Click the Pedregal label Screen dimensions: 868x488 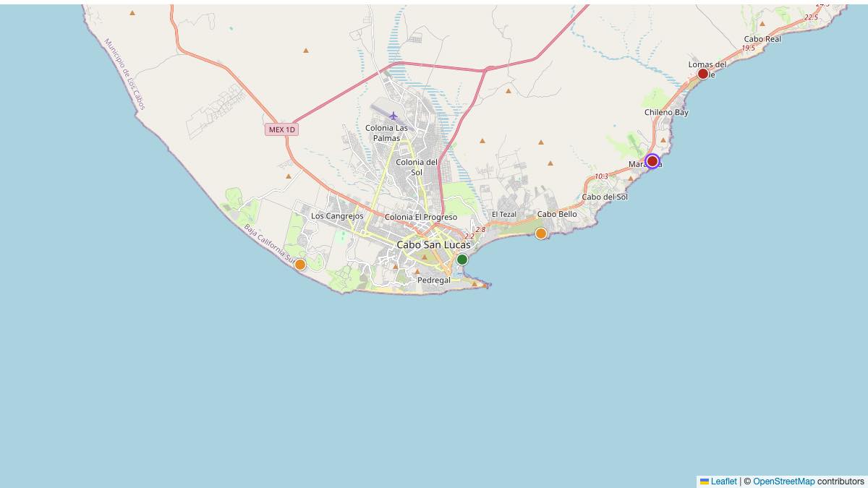[x=434, y=280]
